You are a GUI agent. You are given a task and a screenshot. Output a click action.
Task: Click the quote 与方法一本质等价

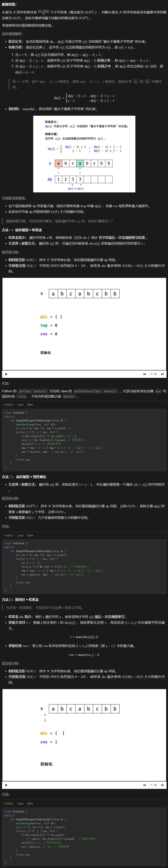click(44, 608)
